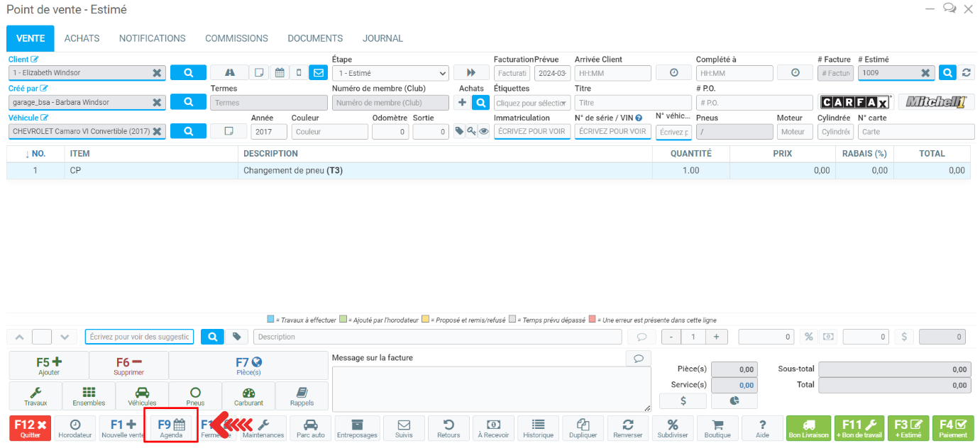The height and width of the screenshot is (448, 980).
Task: Open the F9 Agenda calendar
Action: 171,427
